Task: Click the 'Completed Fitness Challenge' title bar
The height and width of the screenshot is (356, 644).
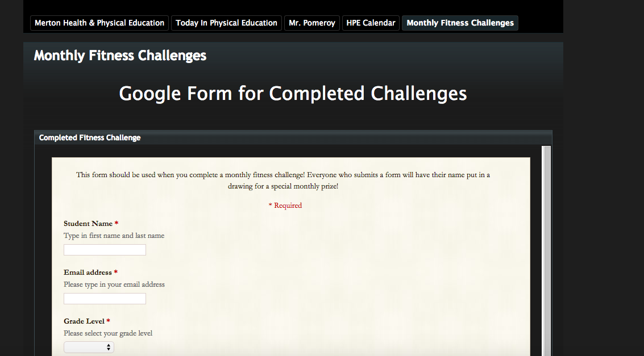Action: tap(89, 137)
